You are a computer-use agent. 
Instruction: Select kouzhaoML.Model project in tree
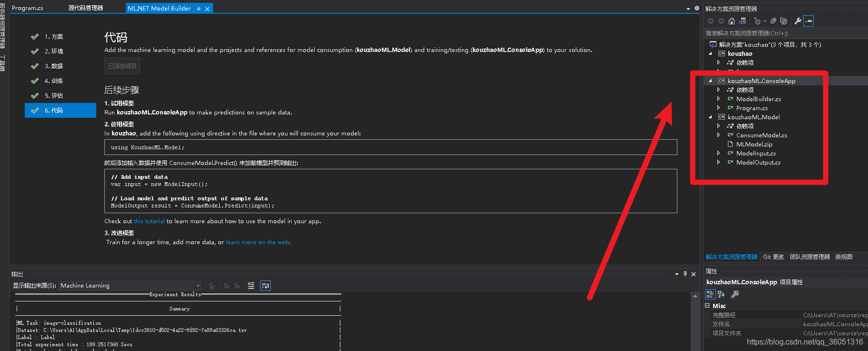754,117
